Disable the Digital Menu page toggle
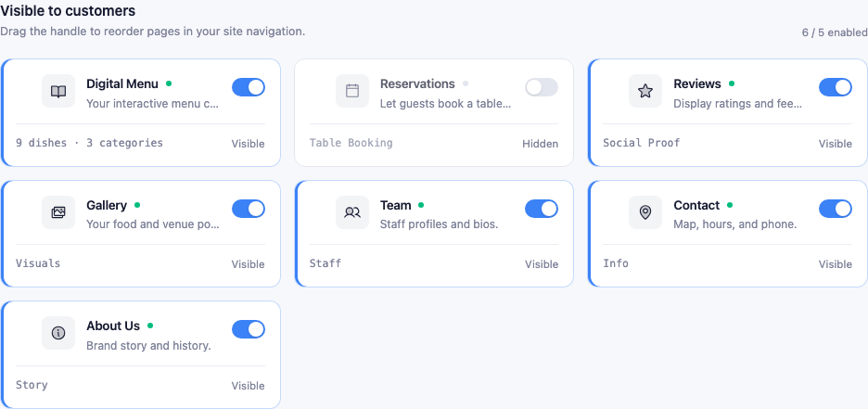This screenshot has height=409, width=868. 248,87
